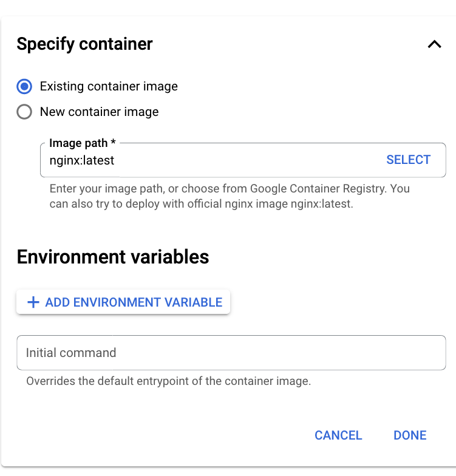Viewport: 456px width, 476px height.
Task: Click DONE to confirm container settings
Action: (410, 435)
